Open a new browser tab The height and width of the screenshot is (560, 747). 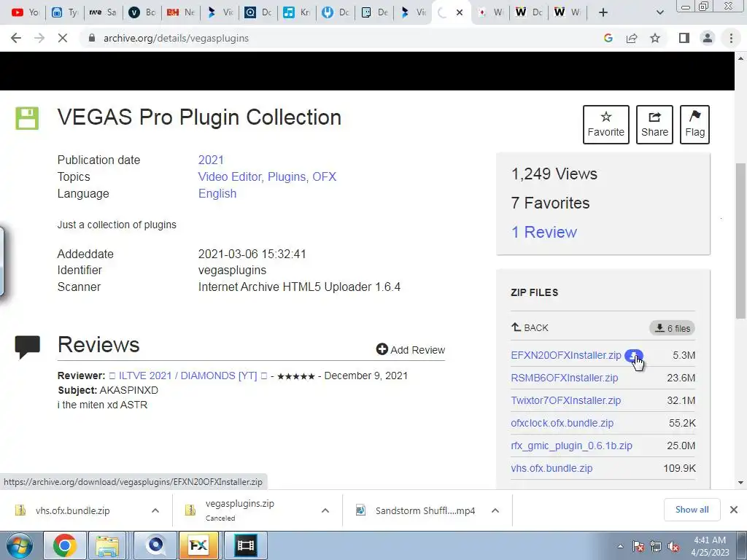click(603, 12)
